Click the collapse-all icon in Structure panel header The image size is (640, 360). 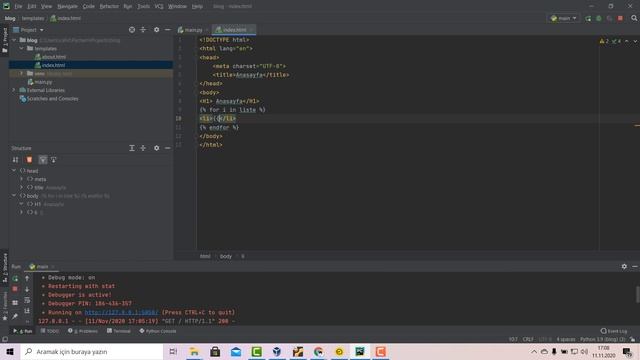point(143,148)
